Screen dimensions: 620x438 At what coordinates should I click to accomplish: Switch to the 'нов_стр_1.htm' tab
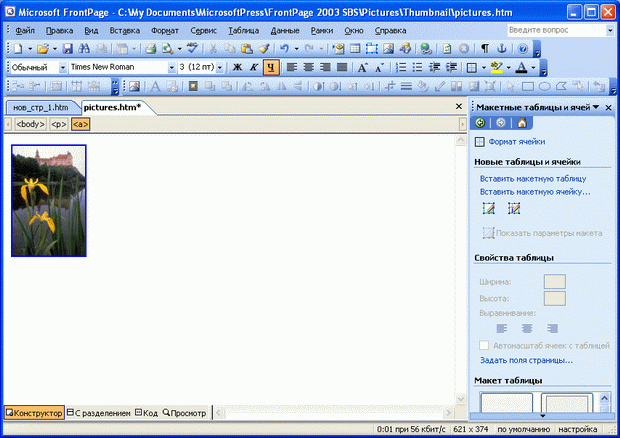[x=41, y=107]
